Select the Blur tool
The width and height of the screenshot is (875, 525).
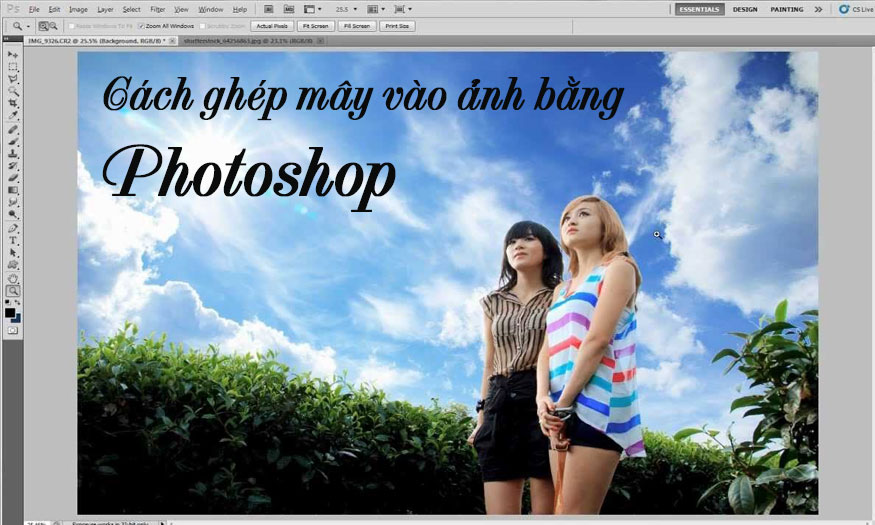pos(12,203)
